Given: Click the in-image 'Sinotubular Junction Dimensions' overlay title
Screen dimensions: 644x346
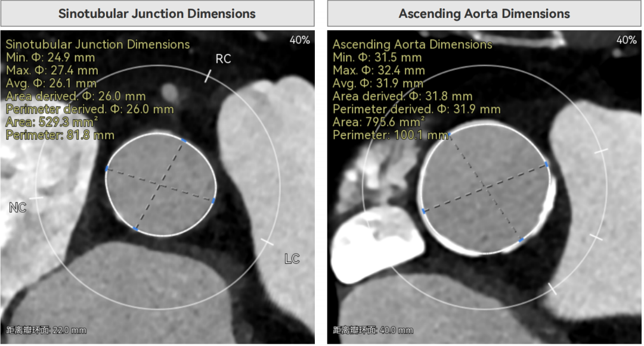Looking at the screenshot, I should point(98,44).
